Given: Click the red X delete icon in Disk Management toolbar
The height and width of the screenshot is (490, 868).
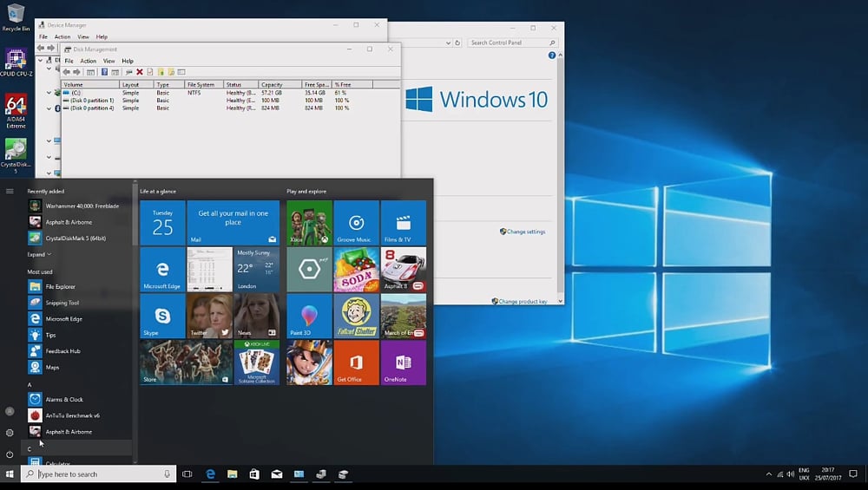Looking at the screenshot, I should coord(139,72).
